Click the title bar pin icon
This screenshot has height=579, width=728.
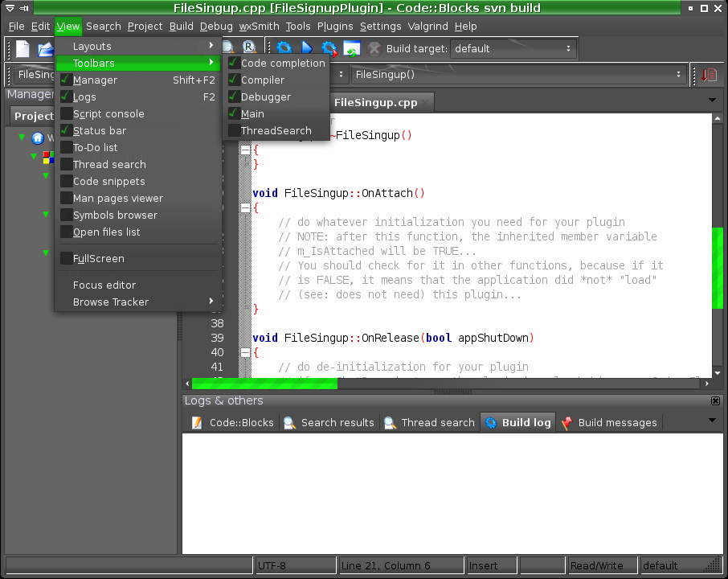point(25,8)
